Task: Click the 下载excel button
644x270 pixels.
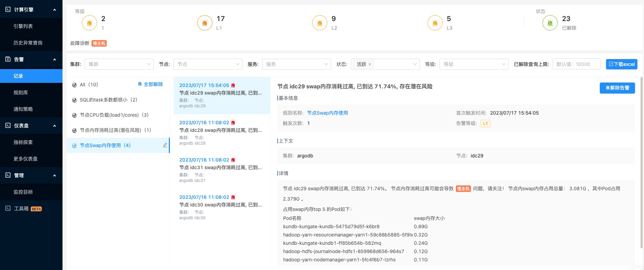Action: click(x=622, y=64)
